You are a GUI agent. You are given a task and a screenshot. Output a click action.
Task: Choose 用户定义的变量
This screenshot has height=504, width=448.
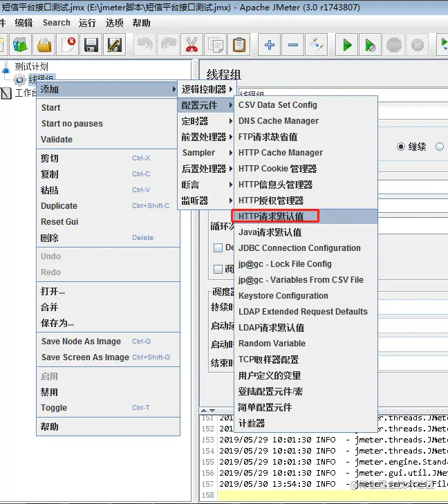(306, 375)
